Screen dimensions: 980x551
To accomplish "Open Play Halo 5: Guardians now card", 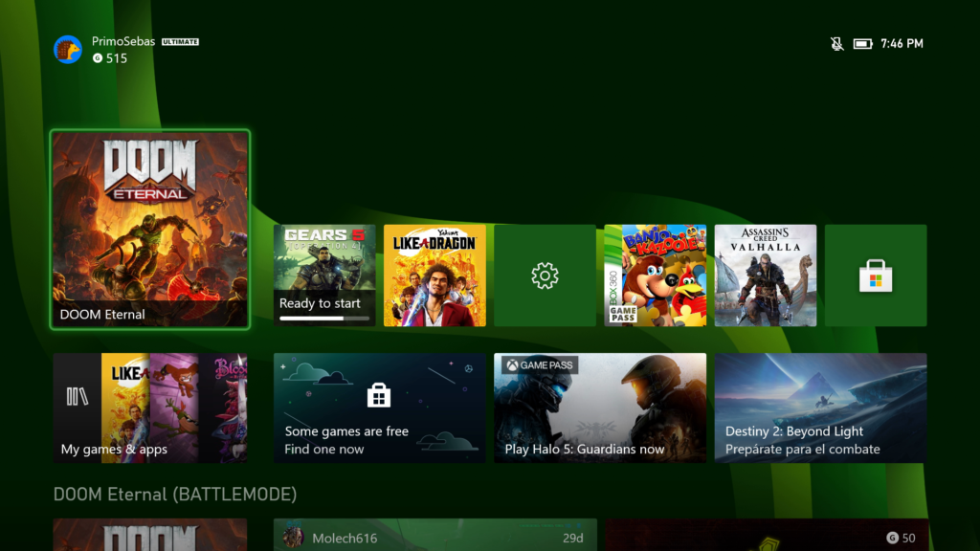I will (600, 408).
